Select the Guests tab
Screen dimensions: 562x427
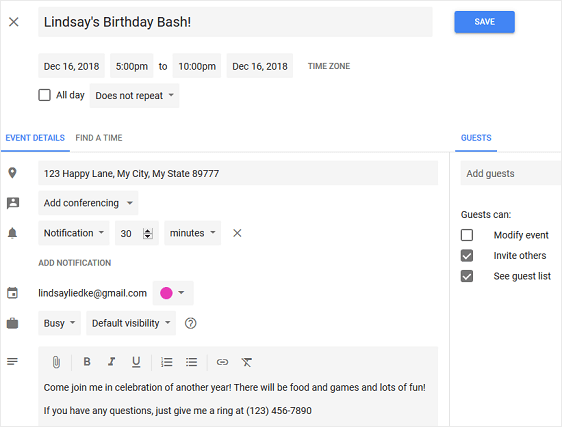tap(476, 138)
